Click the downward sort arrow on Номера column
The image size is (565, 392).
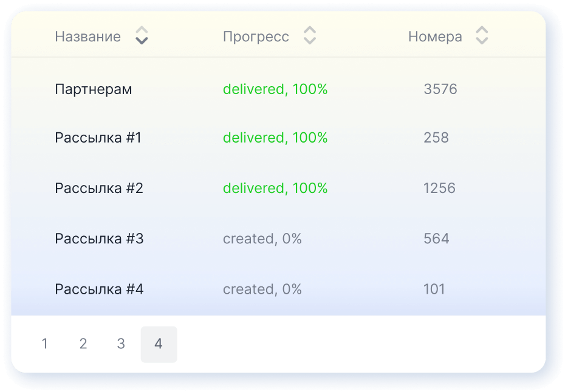pyautogui.click(x=482, y=41)
